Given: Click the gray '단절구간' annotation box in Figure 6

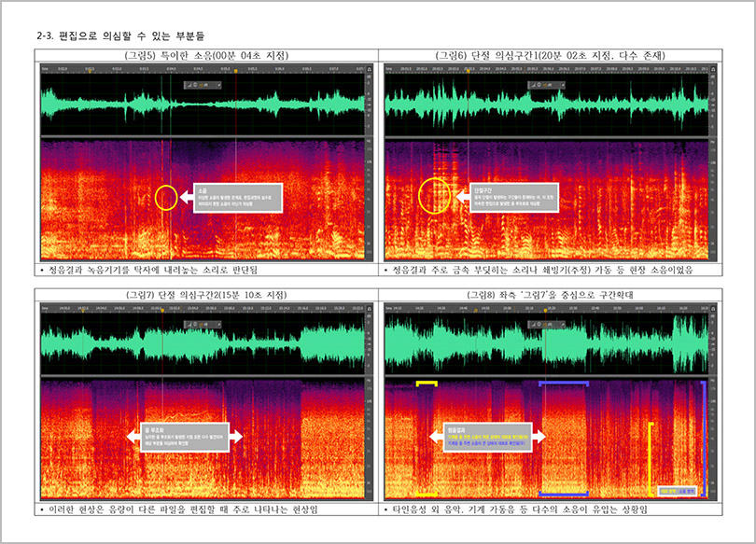Looking at the screenshot, I should [516, 197].
